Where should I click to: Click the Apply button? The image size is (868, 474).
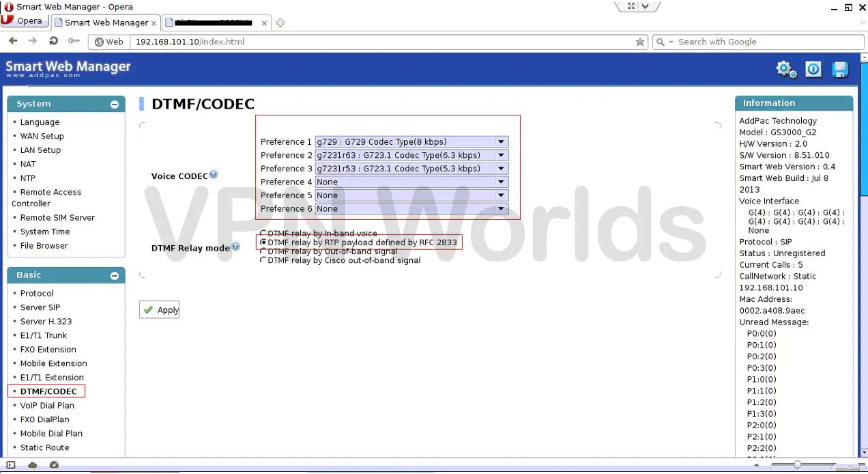click(159, 309)
